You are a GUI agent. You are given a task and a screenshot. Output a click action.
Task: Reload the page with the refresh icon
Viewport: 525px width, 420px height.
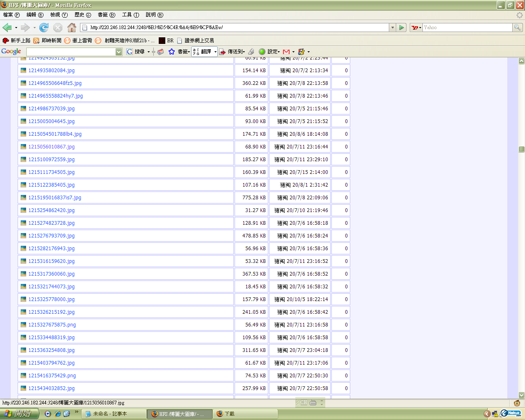(44, 27)
